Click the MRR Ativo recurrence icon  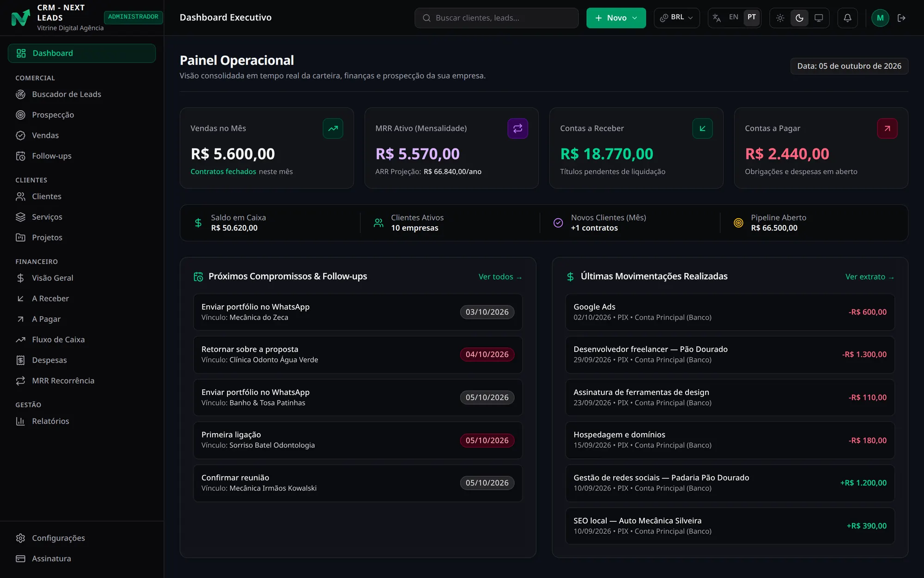point(517,129)
